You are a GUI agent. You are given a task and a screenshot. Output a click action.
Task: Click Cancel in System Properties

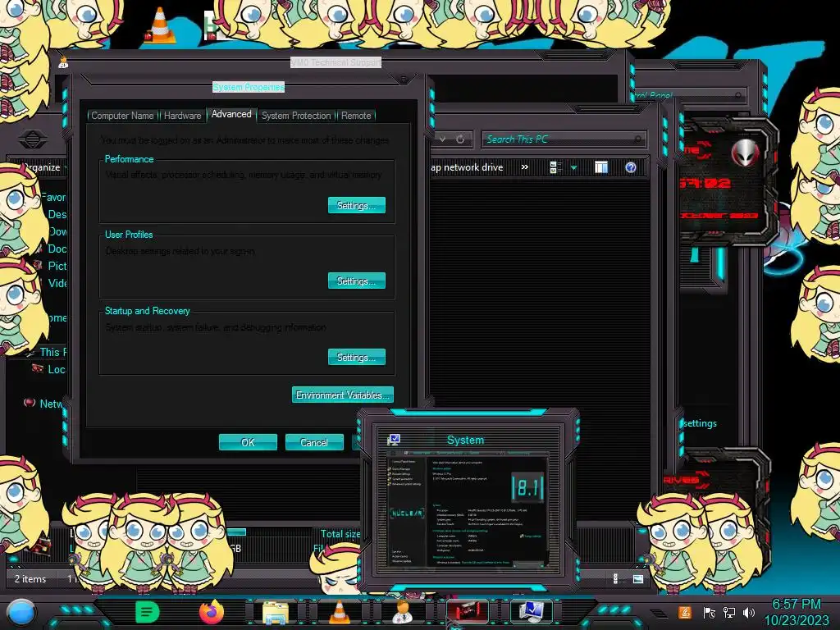pyautogui.click(x=314, y=442)
